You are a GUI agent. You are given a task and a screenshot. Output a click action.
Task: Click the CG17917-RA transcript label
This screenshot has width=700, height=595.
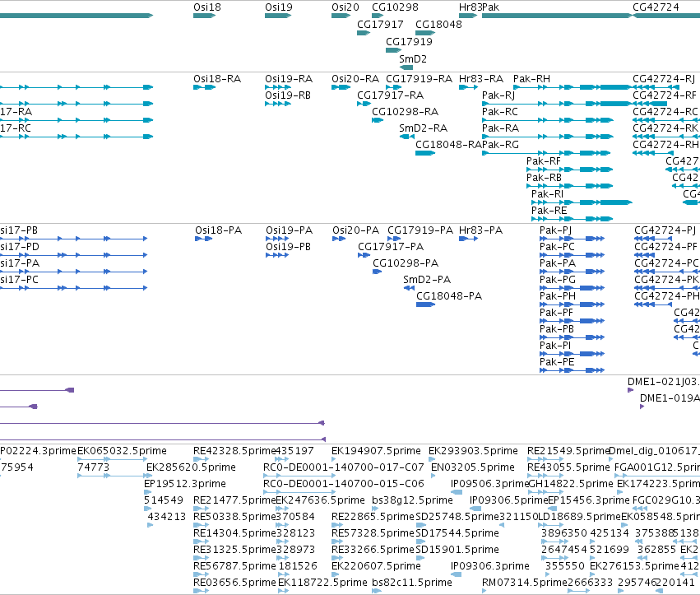tap(390, 95)
